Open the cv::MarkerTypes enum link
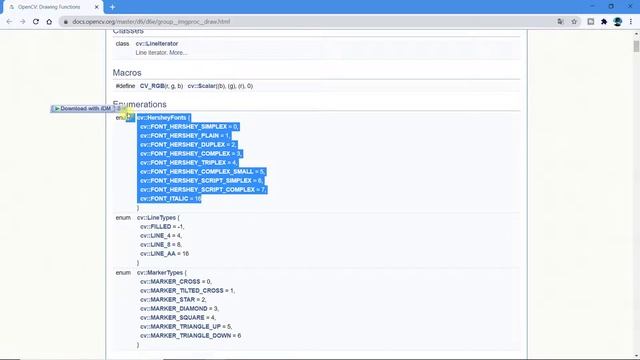This screenshot has height=360, width=640. click(160, 273)
